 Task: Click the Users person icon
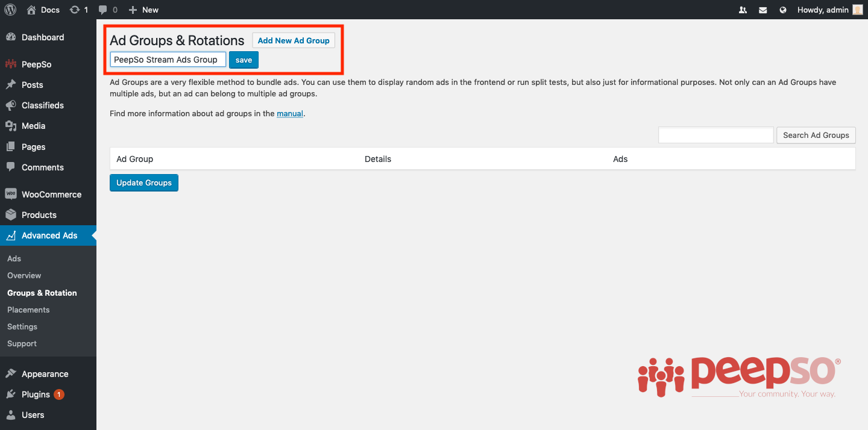11,415
